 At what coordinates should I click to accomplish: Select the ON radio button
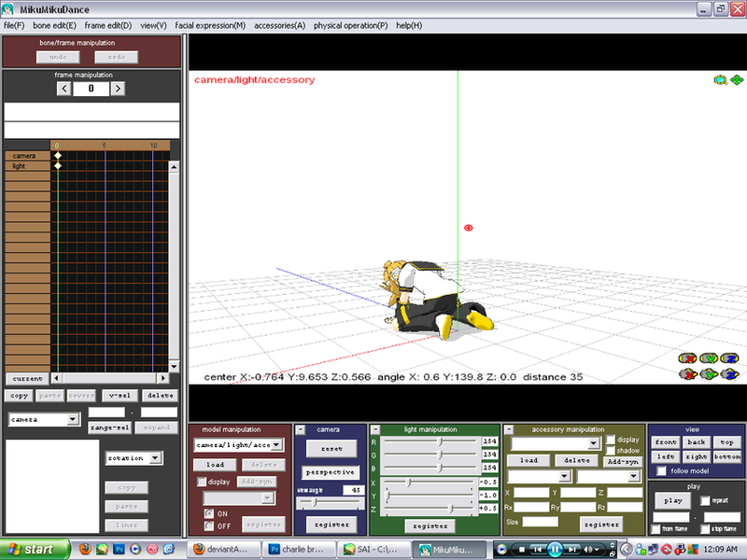208,513
